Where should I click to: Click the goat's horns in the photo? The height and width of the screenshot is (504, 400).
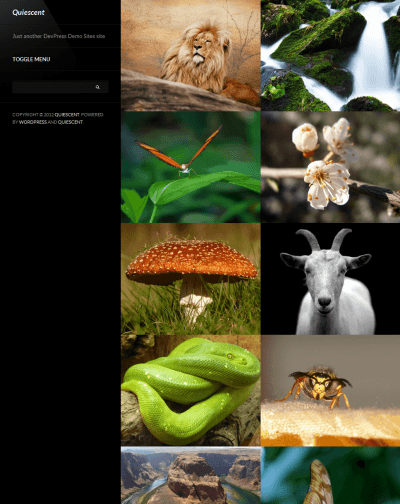click(x=324, y=239)
